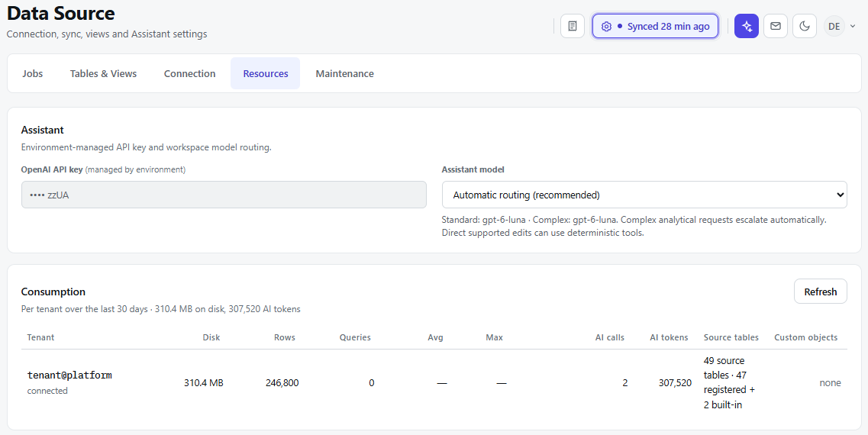Click the gear icon in sync status
This screenshot has width=868, height=435.
click(606, 27)
